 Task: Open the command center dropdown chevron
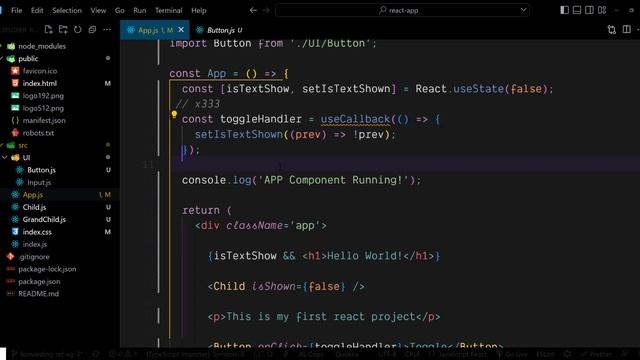coord(523,10)
